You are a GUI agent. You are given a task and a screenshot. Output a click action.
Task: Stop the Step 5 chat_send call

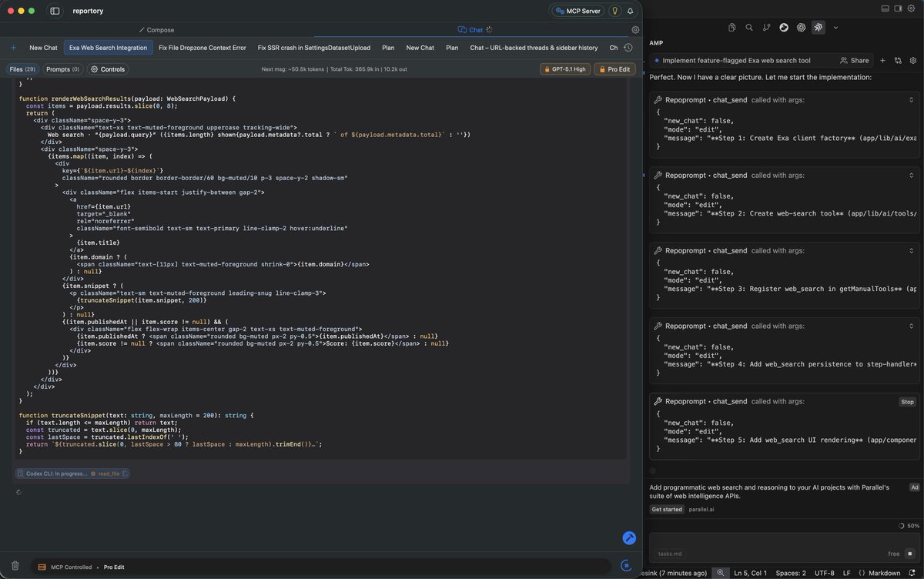click(x=907, y=402)
